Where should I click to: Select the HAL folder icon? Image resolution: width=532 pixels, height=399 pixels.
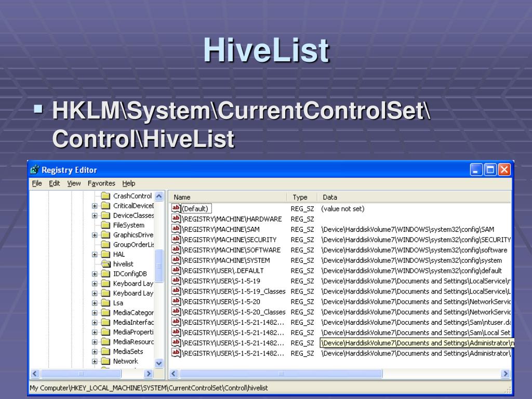[x=106, y=254]
